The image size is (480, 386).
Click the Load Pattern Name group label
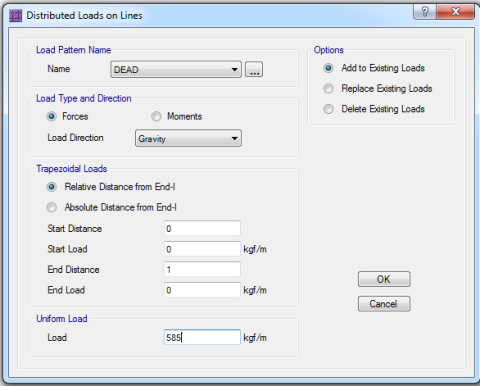click(73, 50)
